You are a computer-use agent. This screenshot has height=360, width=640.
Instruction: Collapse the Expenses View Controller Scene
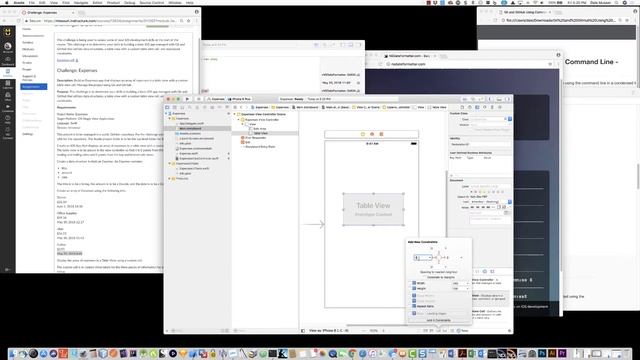[x=235, y=114]
